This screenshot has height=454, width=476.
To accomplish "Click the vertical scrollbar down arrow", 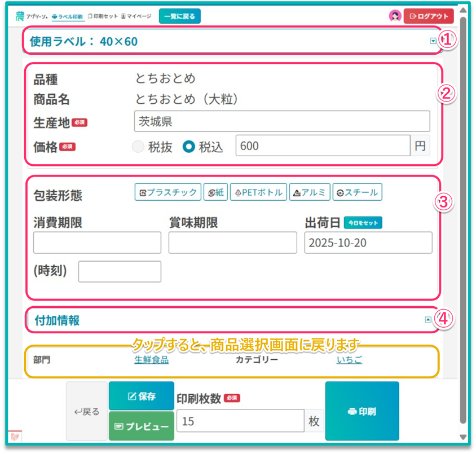I will click(x=463, y=437).
